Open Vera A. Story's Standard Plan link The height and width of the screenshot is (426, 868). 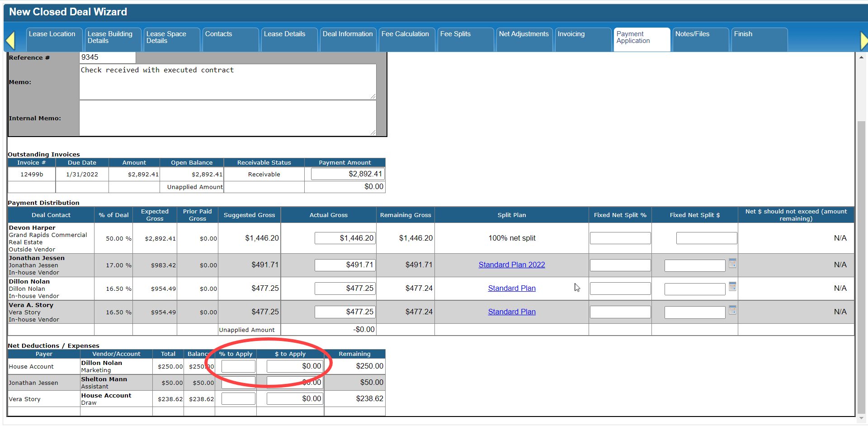[x=511, y=312]
